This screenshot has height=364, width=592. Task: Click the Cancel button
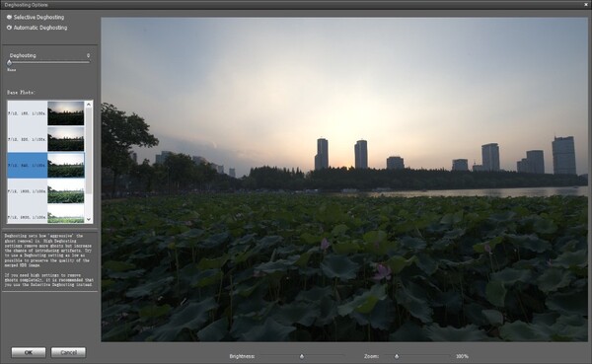click(68, 352)
